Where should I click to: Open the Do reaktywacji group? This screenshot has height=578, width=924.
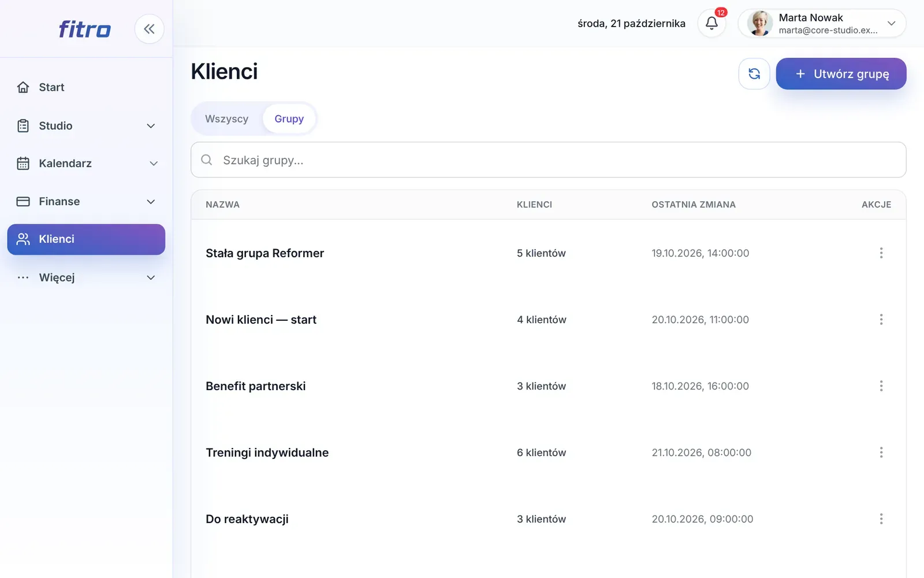(x=247, y=519)
